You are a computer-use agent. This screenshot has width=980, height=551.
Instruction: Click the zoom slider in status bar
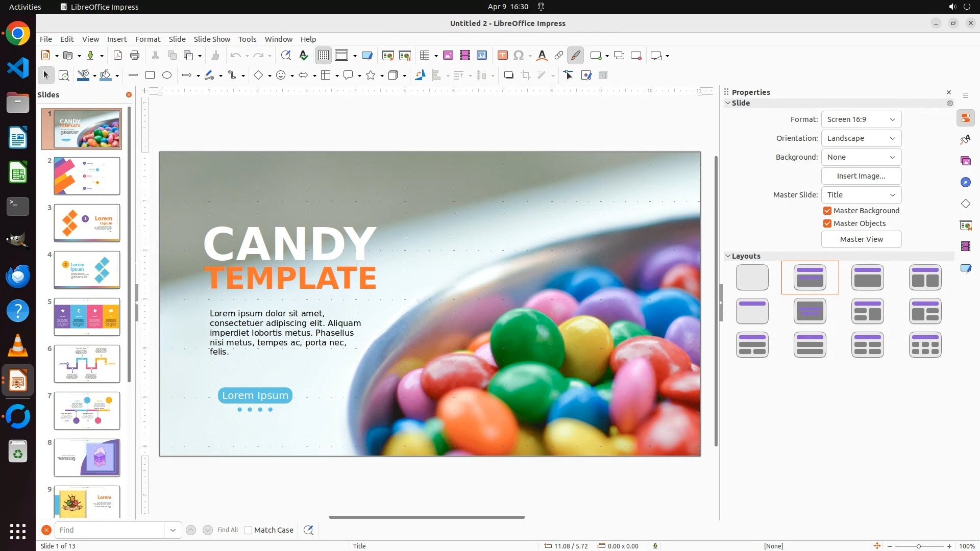tap(919, 546)
